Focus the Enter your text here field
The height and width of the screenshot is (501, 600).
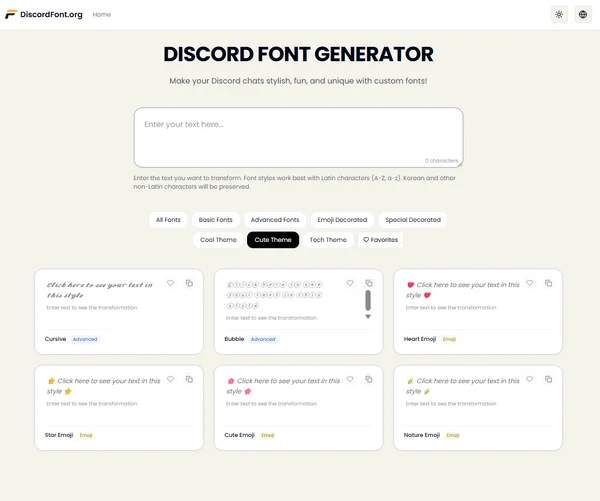pyautogui.click(x=298, y=137)
